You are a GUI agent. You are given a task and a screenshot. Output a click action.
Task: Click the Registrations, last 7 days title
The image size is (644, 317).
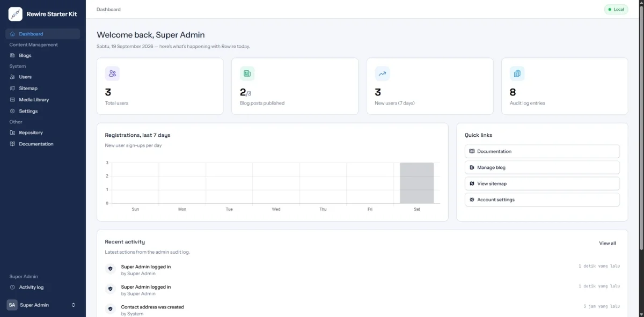tap(137, 135)
